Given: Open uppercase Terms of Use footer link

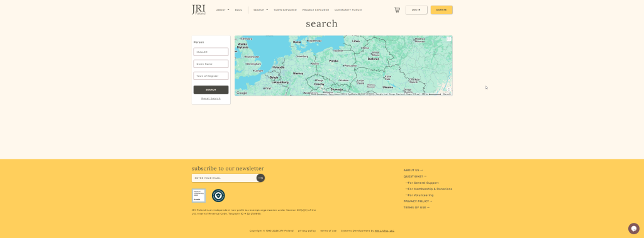Looking at the screenshot, I should [x=416, y=208].
